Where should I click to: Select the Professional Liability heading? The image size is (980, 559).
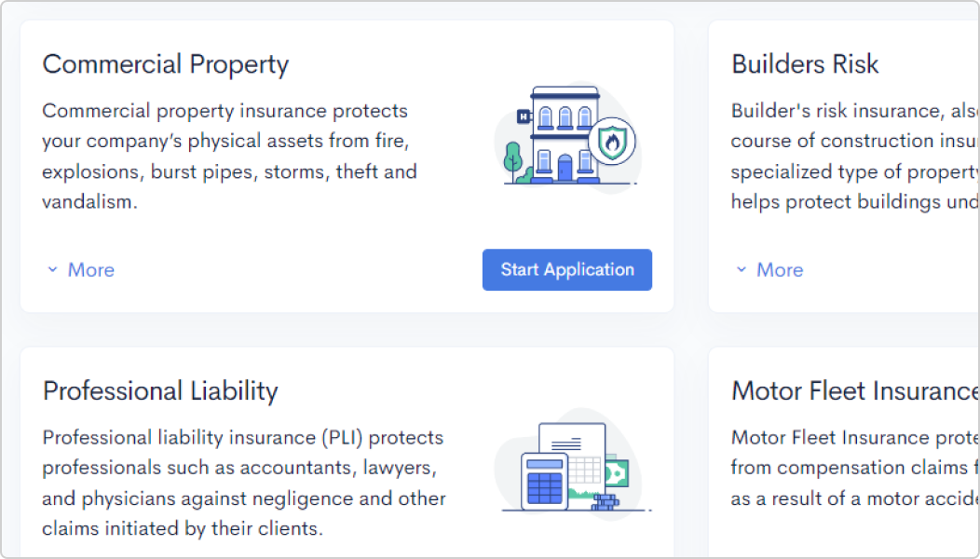pos(160,391)
